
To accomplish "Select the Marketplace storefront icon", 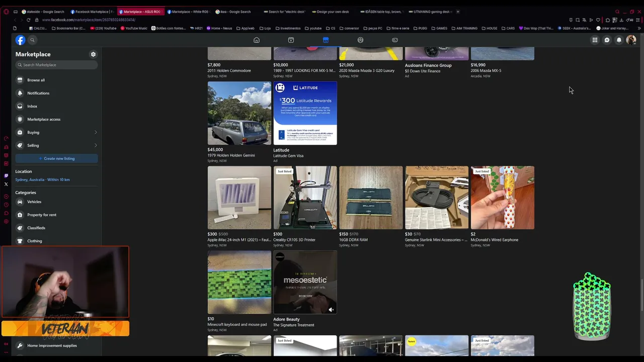I will click(326, 40).
